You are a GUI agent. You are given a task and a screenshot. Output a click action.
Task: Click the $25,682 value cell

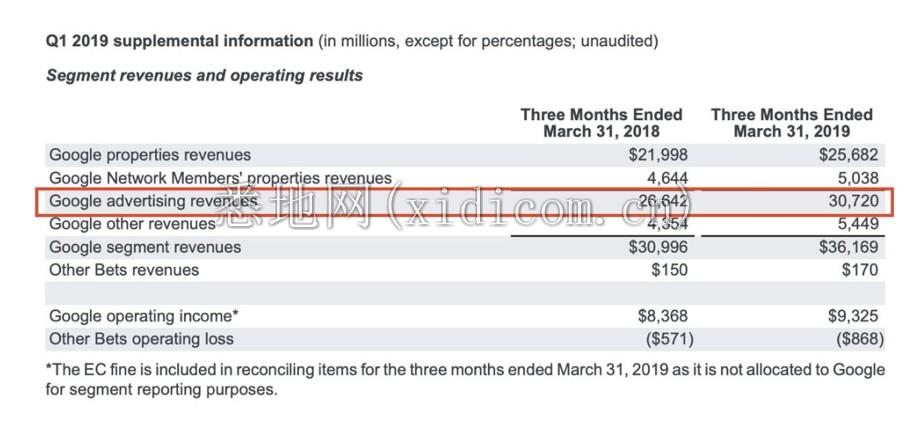(x=849, y=155)
